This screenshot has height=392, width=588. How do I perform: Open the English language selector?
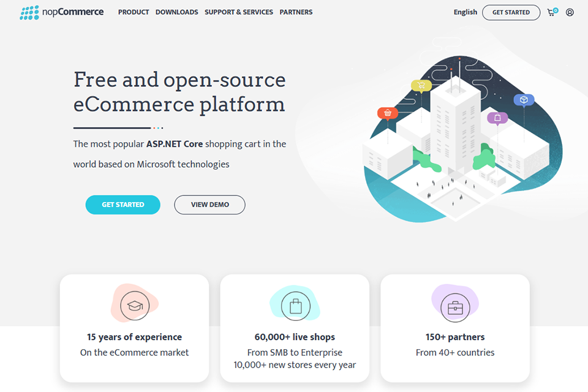tap(466, 12)
